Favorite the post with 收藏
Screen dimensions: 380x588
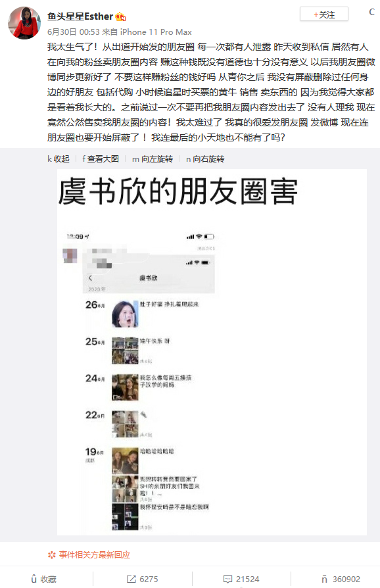tap(44, 579)
